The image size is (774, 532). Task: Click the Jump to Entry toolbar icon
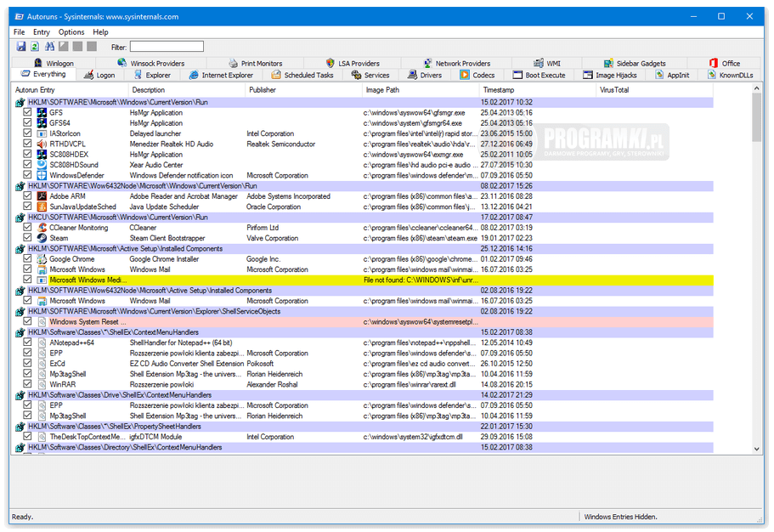click(x=64, y=47)
